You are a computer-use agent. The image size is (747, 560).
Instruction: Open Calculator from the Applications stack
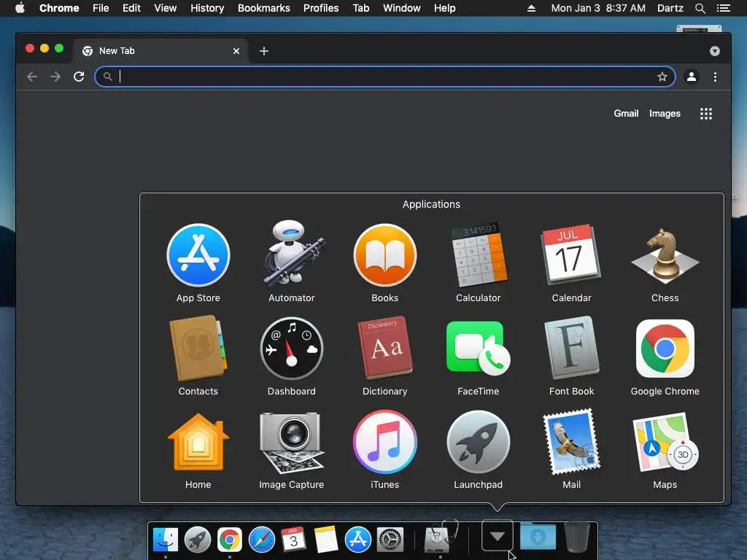(x=479, y=254)
